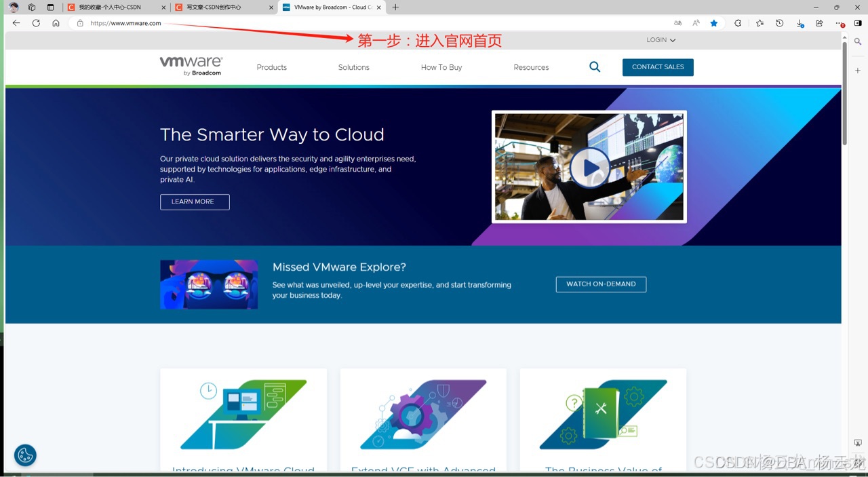Open the VMware site search icon

coord(595,67)
